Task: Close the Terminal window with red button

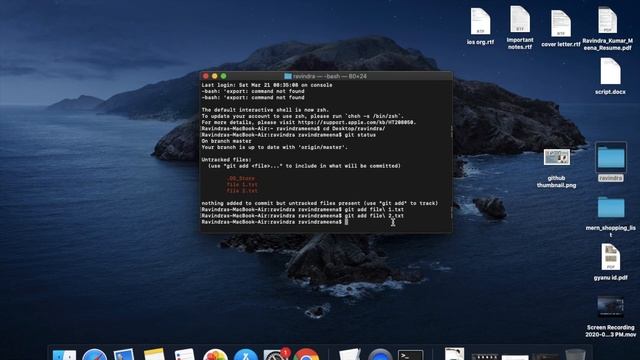Action: click(206, 76)
